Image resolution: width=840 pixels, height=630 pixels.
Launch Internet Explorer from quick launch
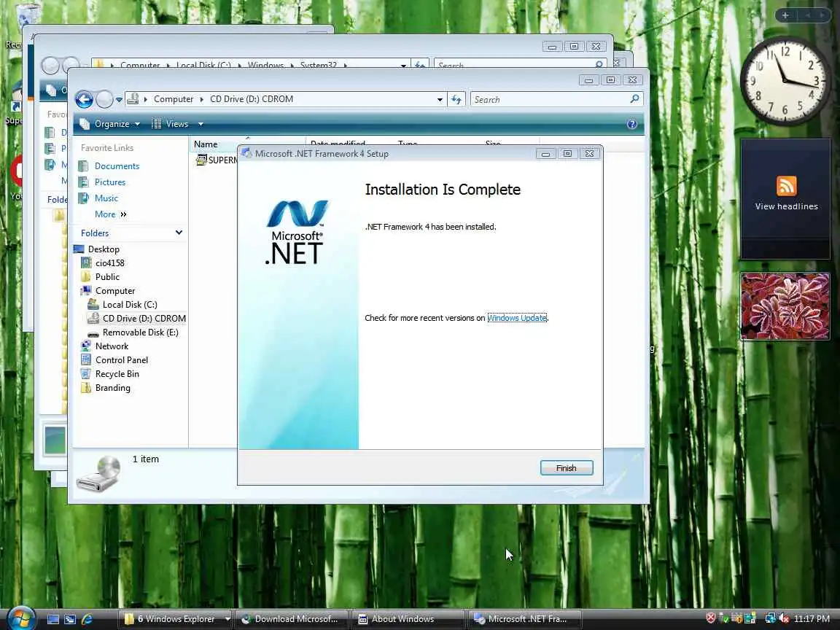[87, 619]
